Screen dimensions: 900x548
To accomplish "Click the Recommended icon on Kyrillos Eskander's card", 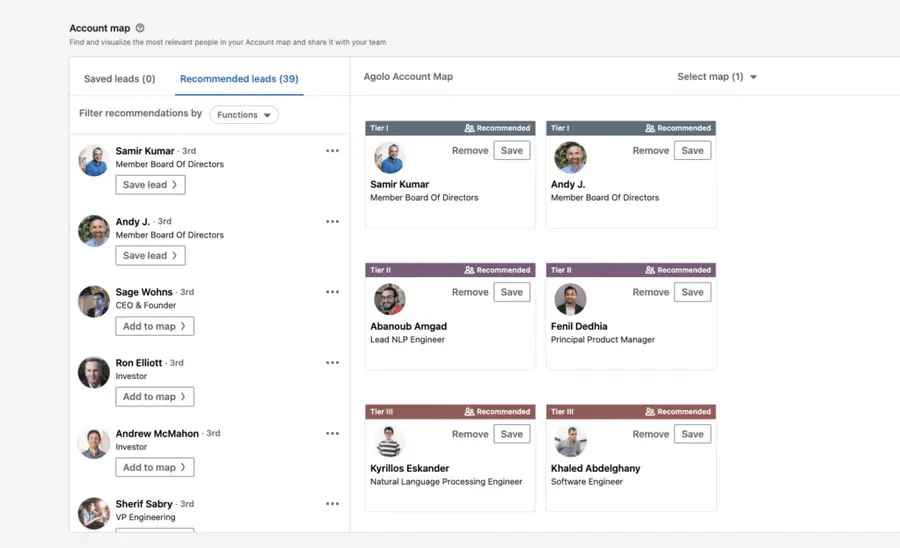I will click(469, 411).
